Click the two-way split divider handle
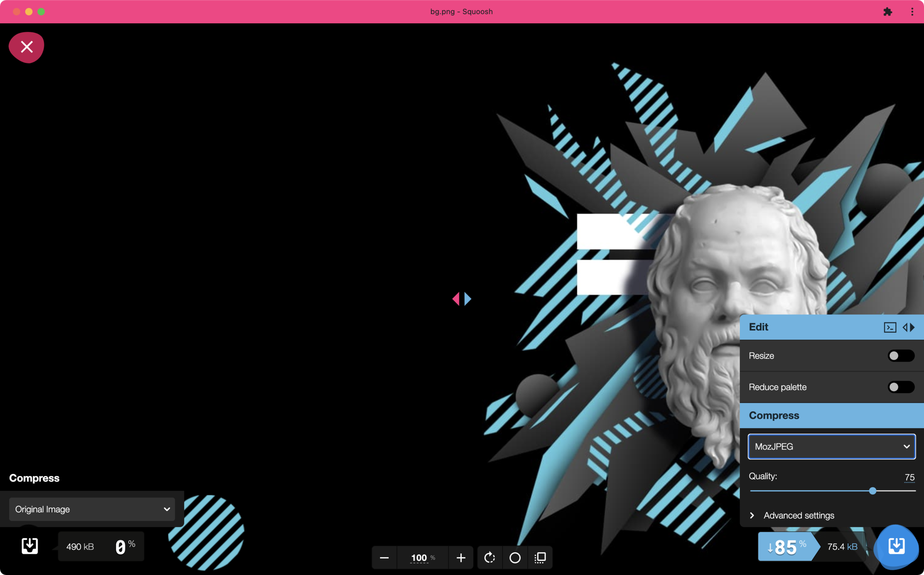924x575 pixels. pyautogui.click(x=462, y=299)
